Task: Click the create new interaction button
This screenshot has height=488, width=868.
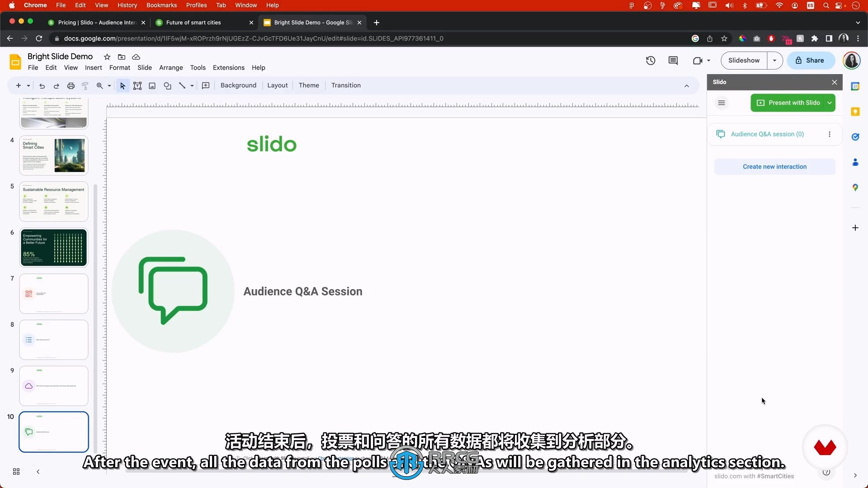Action: click(774, 166)
